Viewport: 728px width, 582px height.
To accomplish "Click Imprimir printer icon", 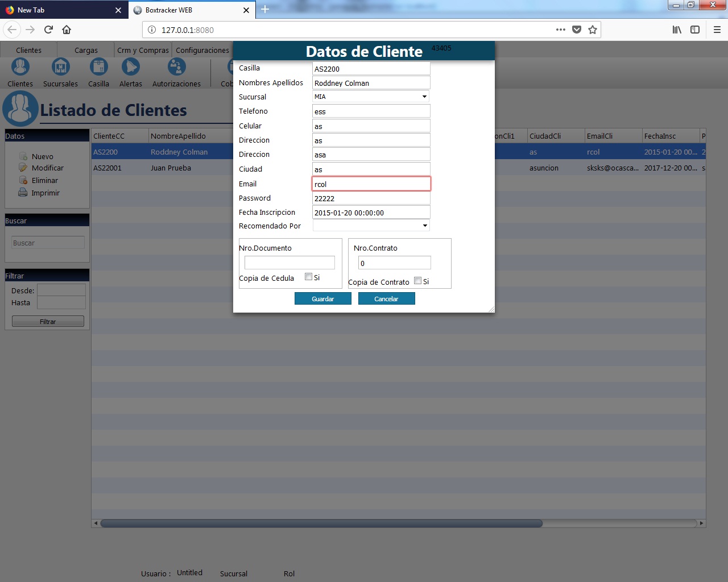I will pos(23,193).
